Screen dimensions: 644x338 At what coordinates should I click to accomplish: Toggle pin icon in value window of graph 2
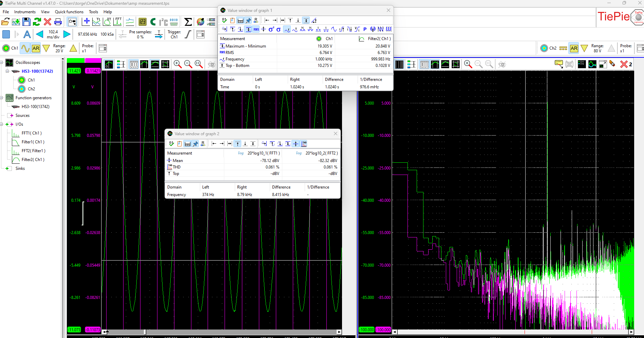tap(195, 144)
